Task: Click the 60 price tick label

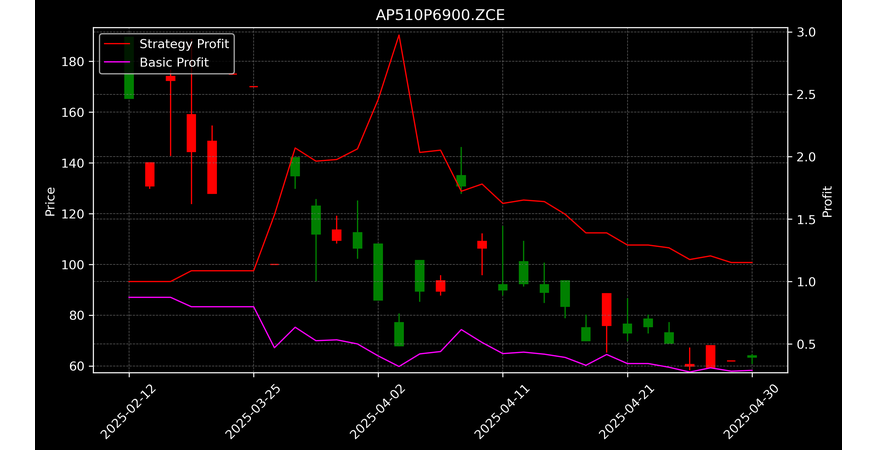Action: pos(76,367)
